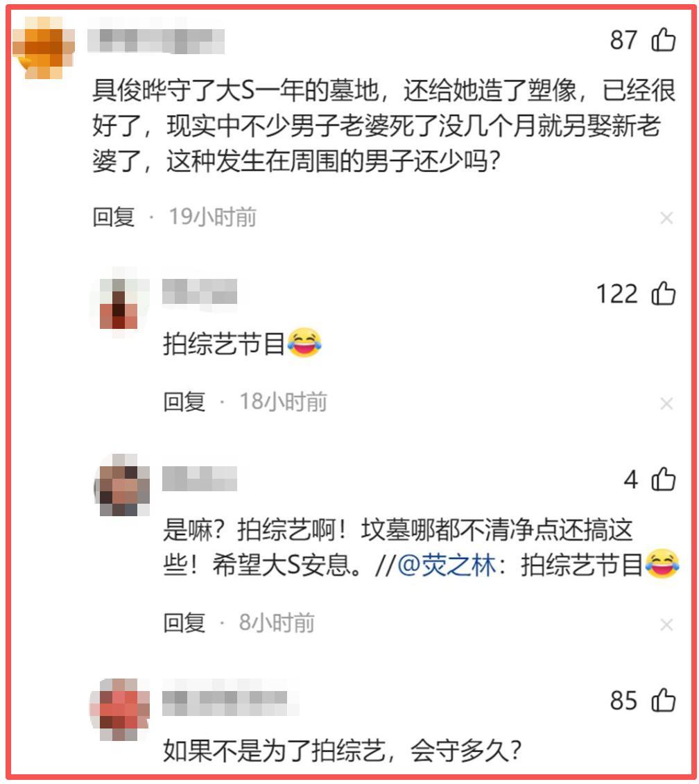Open avatar of the 4-likes replier

pyautogui.click(x=122, y=485)
